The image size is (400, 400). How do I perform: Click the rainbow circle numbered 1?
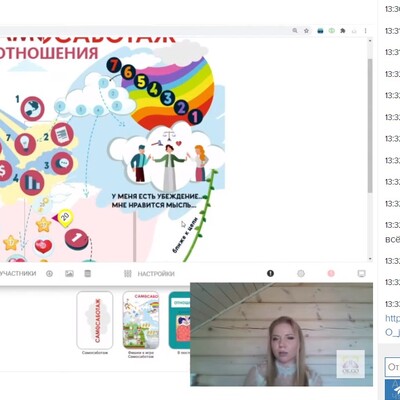pos(195,116)
